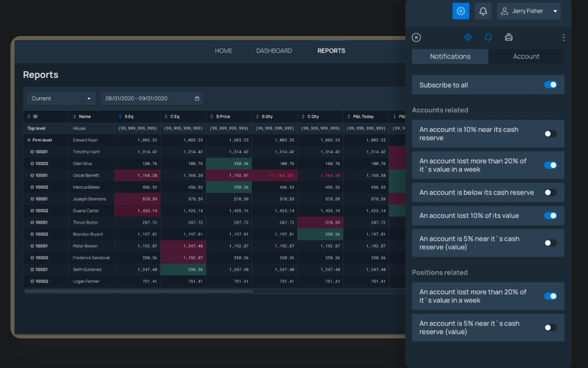This screenshot has width=588, height=368.
Task: Open the Current report type dropdown
Action: [x=61, y=98]
